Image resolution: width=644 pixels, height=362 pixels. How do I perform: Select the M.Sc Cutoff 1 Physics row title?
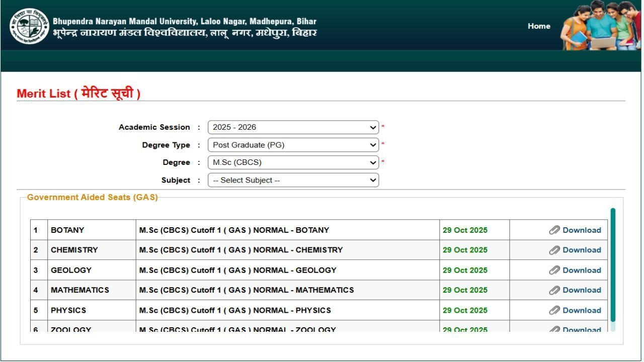coord(235,310)
